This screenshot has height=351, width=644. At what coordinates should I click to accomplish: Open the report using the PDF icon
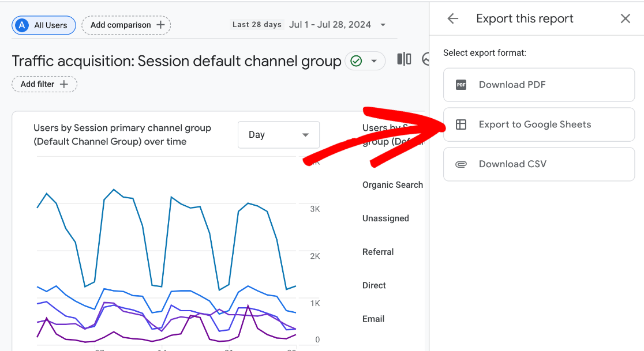460,84
